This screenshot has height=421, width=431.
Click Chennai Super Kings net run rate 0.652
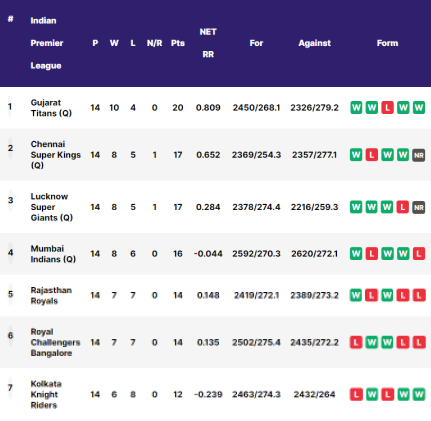[208, 155]
